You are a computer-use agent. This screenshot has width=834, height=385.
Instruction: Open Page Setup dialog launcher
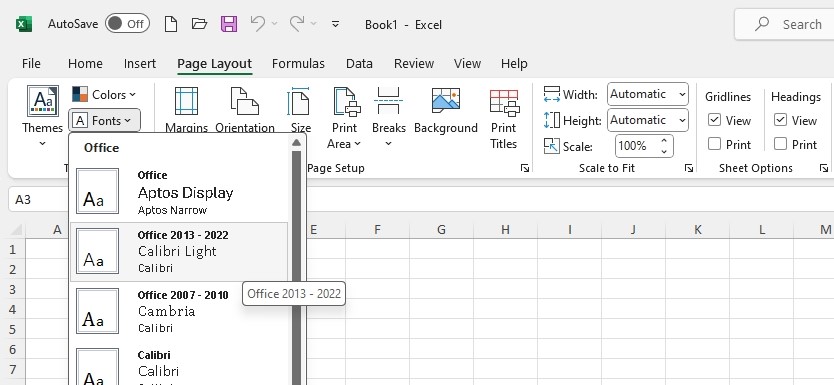coord(525,168)
